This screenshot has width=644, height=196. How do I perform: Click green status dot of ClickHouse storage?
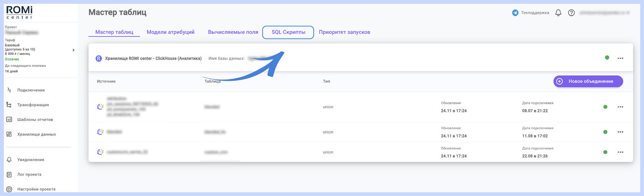[x=607, y=58]
